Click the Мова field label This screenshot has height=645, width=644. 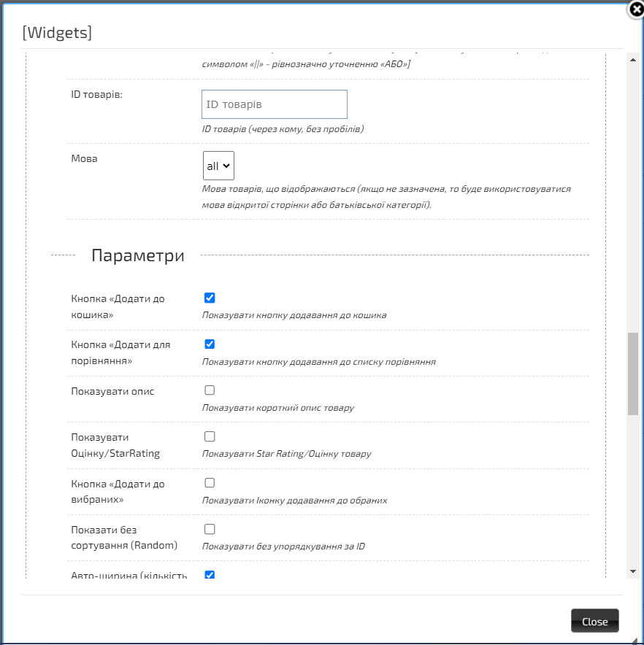click(x=84, y=158)
